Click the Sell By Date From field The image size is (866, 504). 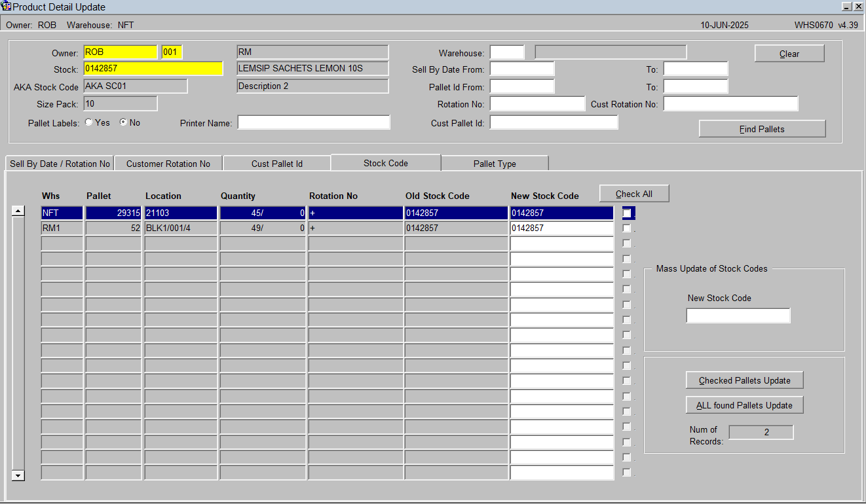522,69
